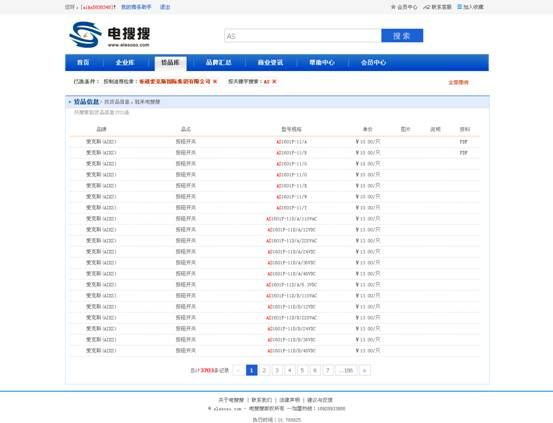Click the previous page arrow in pagination
The width and height of the screenshot is (553, 423).
pos(238,370)
